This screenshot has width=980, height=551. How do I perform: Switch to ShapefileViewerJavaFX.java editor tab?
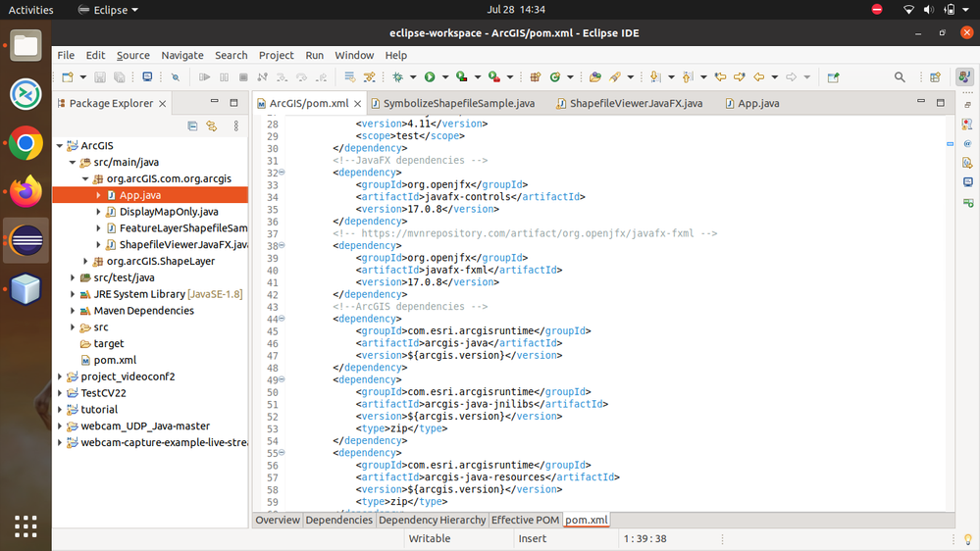630,104
